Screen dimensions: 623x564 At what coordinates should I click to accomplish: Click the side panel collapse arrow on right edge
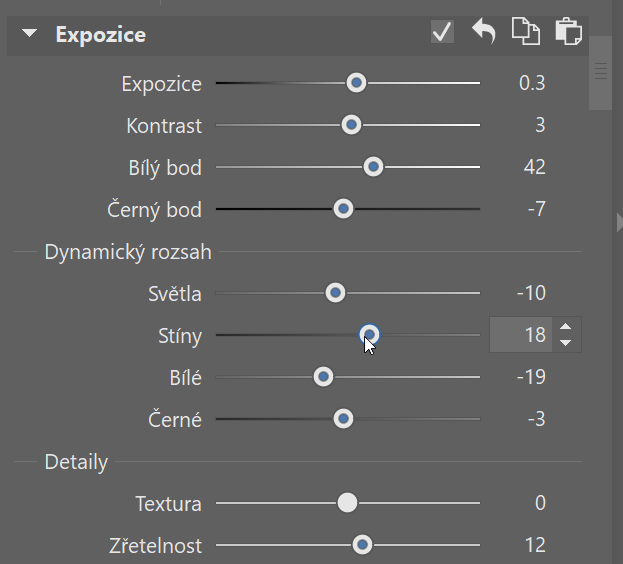(619, 222)
